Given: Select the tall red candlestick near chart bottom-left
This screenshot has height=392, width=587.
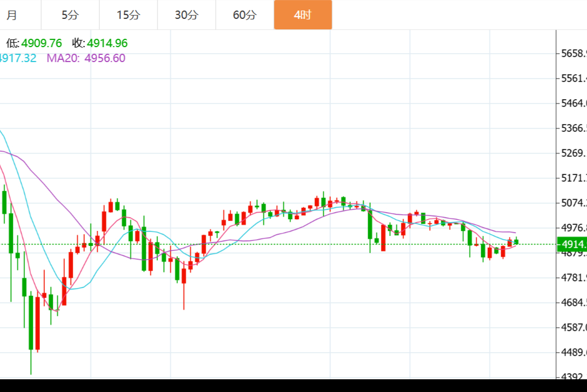Looking at the screenshot, I should [37, 323].
